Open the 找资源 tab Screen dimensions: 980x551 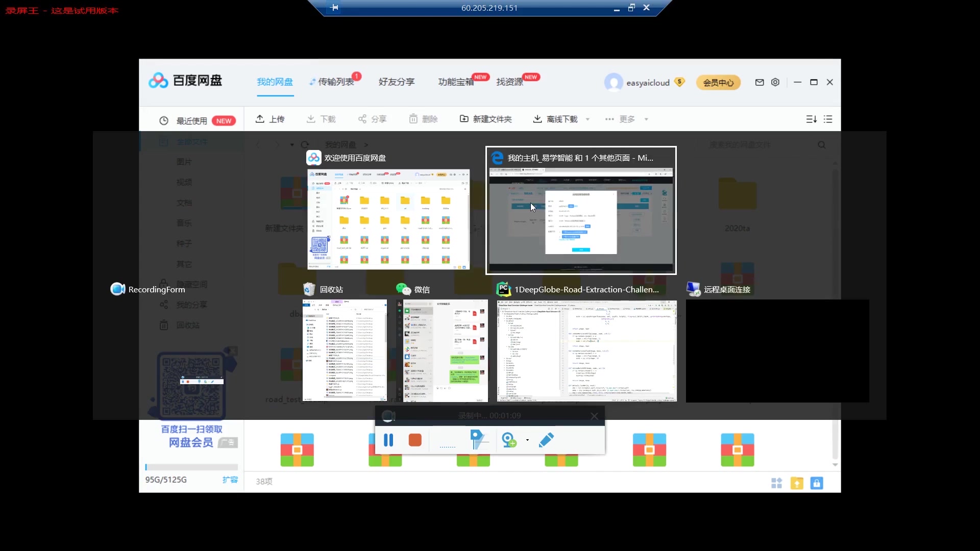[x=510, y=82]
